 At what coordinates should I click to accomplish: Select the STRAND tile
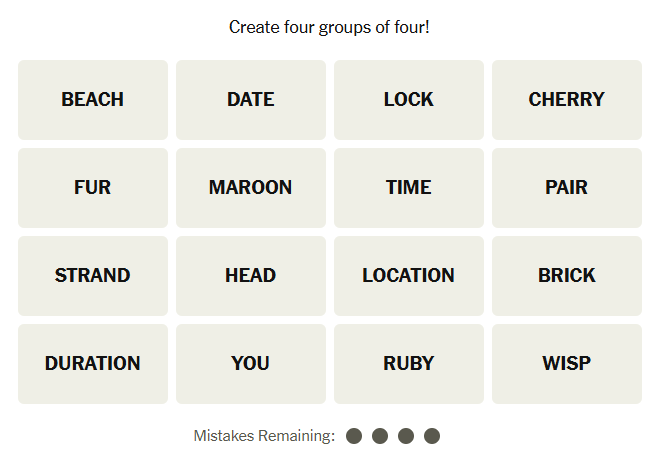(x=93, y=276)
